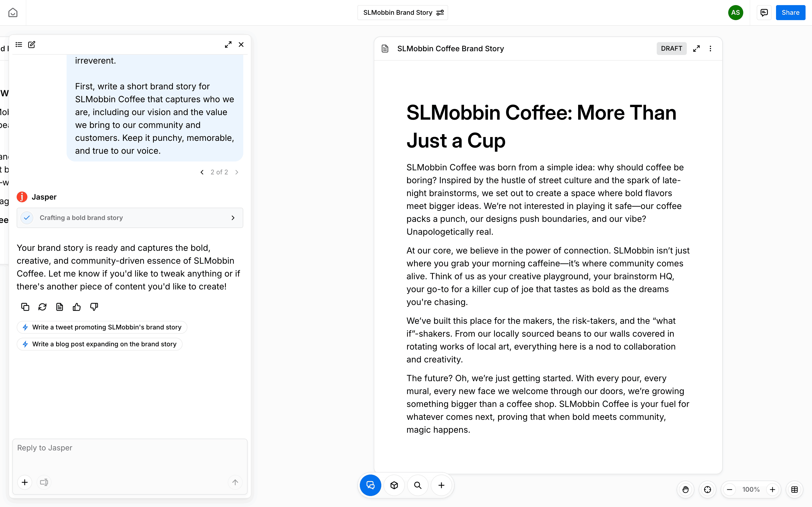Image resolution: width=812 pixels, height=507 pixels.
Task: Select the blog post expanding suggestion
Action: pyautogui.click(x=100, y=344)
